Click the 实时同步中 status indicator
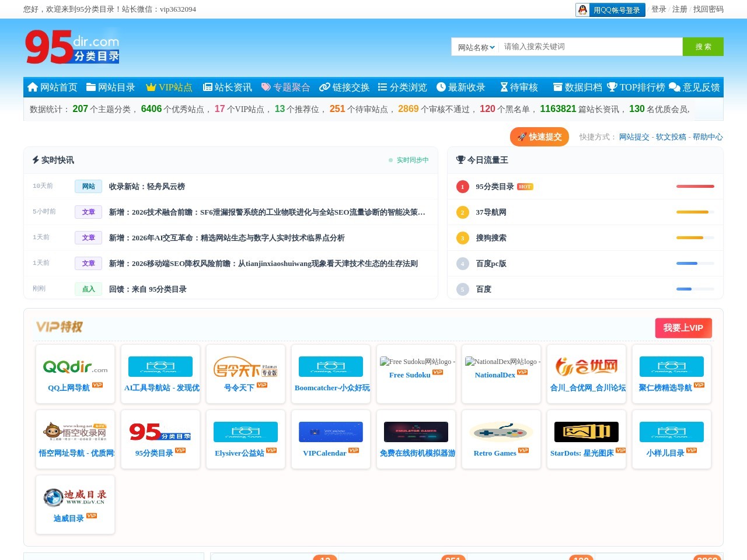This screenshot has height=560, width=747. [x=409, y=160]
